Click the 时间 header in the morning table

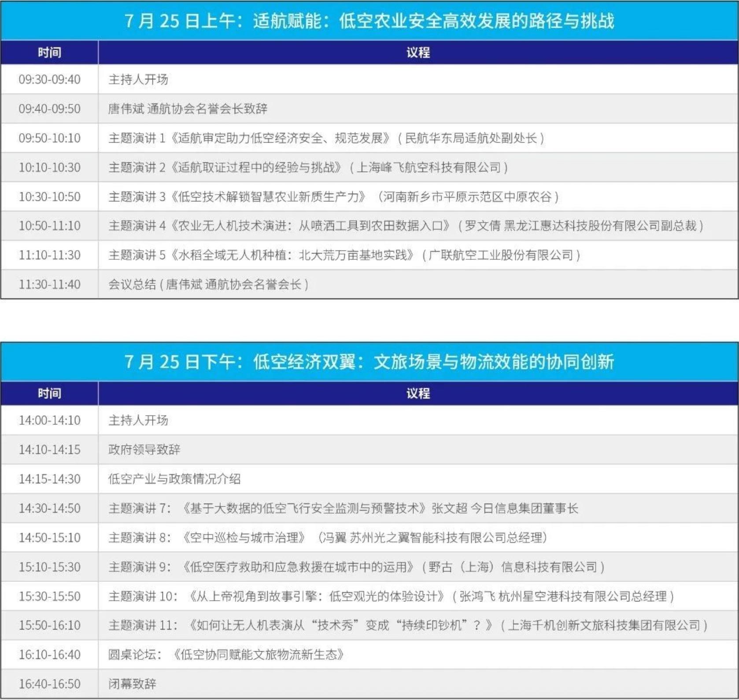click(x=49, y=52)
